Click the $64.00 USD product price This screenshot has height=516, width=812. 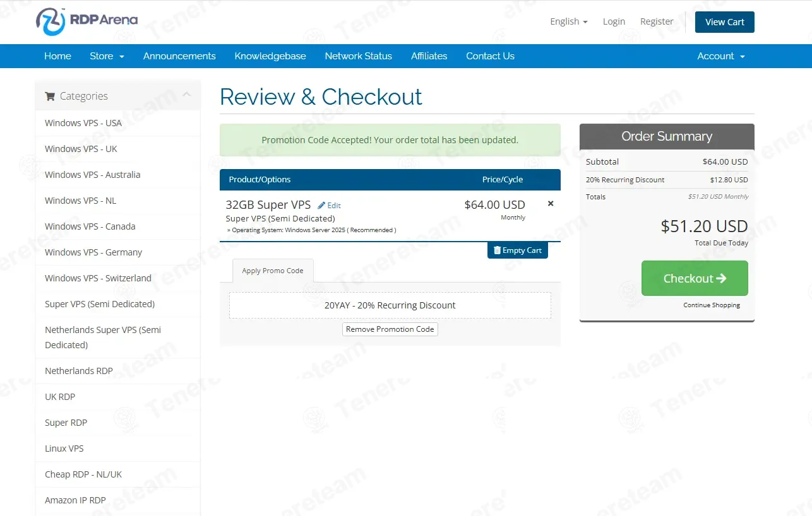(494, 205)
